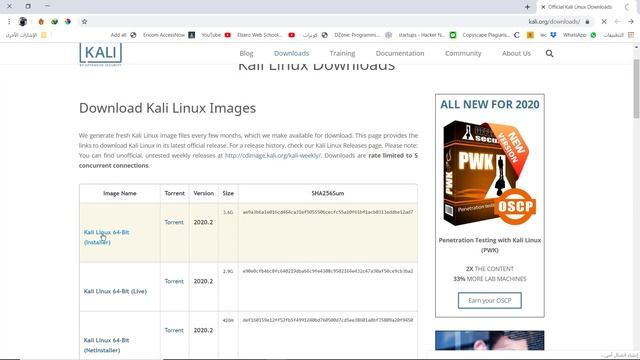This screenshot has height=360, width=640.
Task: Click the PWK OSCP box image
Action: 489,173
